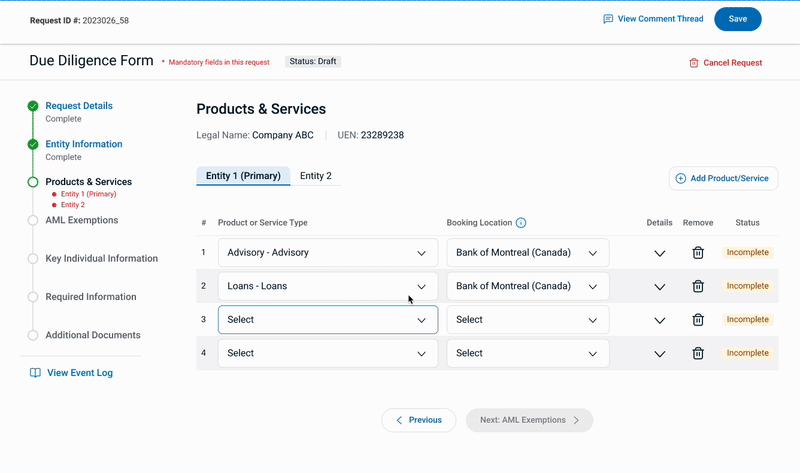Remove the Loans product row via trash
This screenshot has width=800, height=473.
698,286
